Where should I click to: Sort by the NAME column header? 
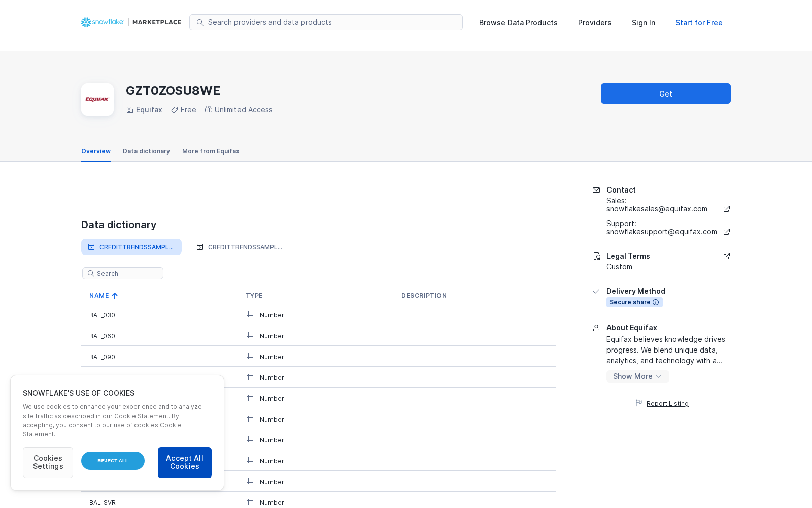pyautogui.click(x=99, y=296)
